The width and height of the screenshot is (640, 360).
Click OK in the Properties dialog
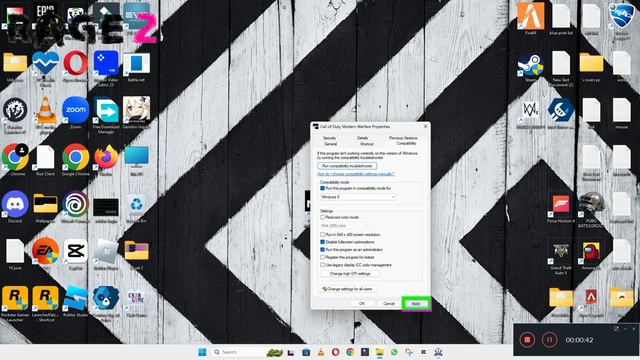tap(362, 303)
